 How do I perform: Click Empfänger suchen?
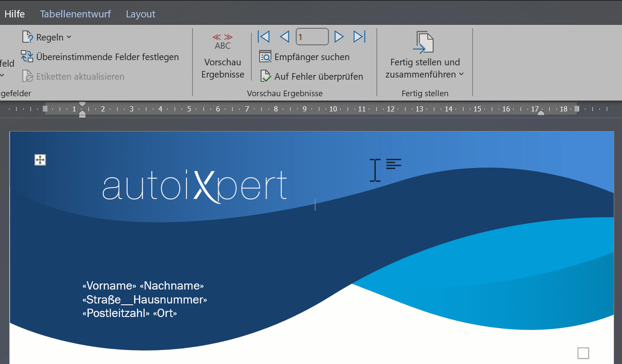[304, 57]
